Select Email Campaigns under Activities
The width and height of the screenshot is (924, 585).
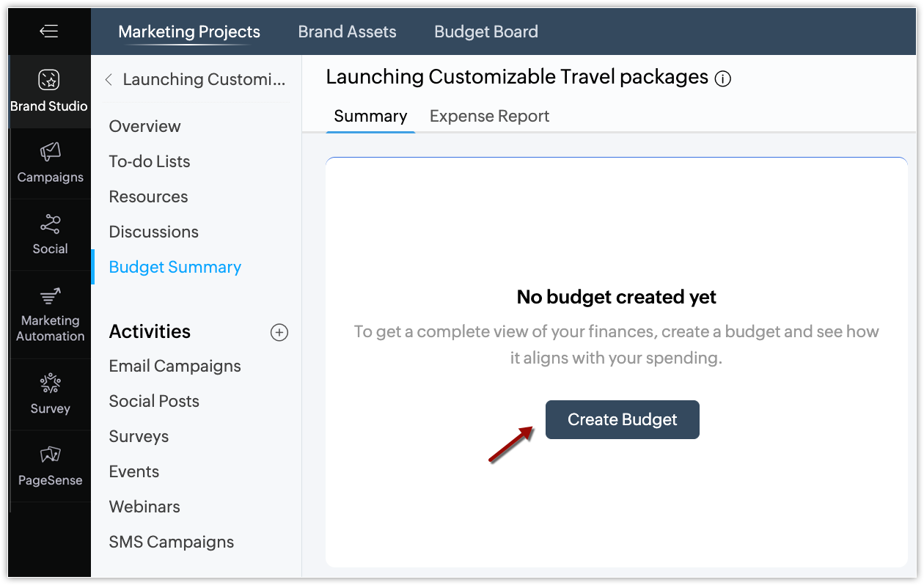175,366
